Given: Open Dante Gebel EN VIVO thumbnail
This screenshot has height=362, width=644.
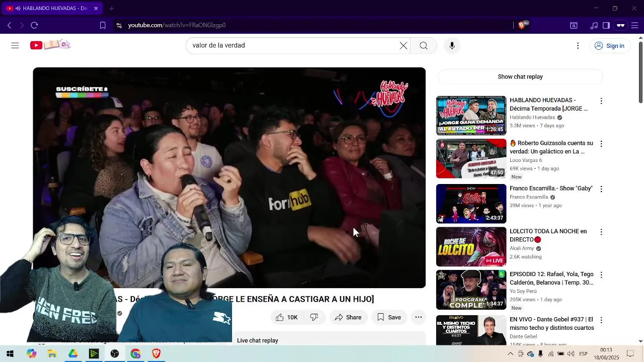Looking at the screenshot, I should (471, 330).
